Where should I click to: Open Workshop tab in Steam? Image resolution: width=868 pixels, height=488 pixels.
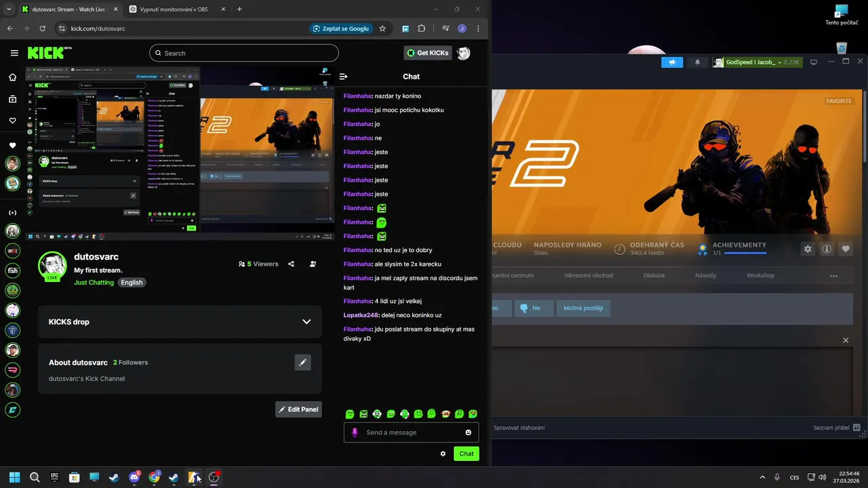(760, 275)
